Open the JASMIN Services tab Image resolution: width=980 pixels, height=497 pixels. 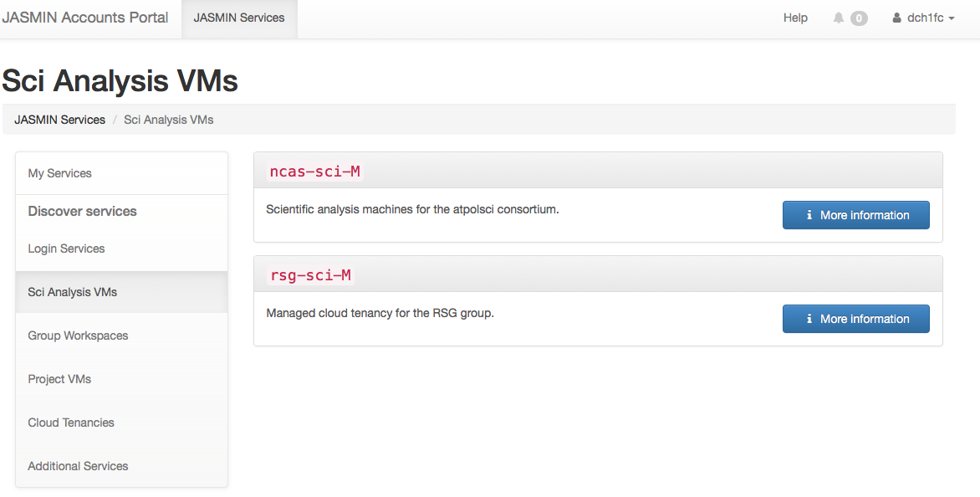[239, 18]
